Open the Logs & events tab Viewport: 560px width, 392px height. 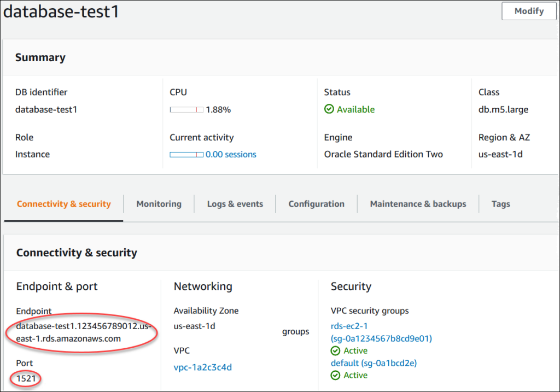click(x=235, y=204)
